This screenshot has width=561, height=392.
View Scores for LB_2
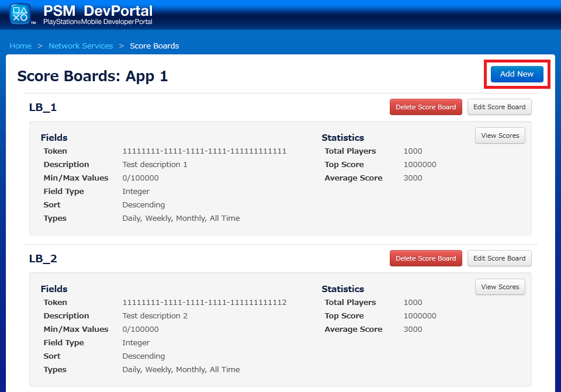click(500, 287)
